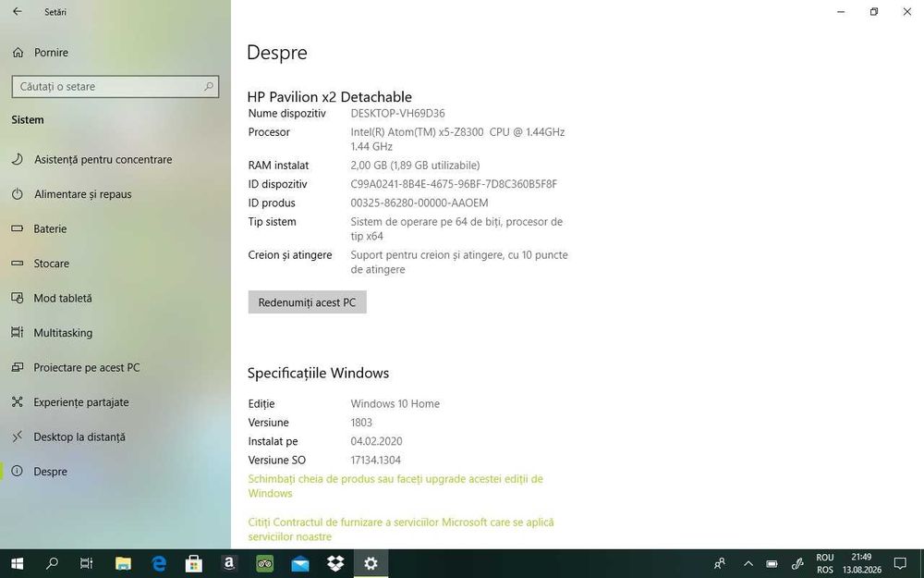Click the ID dispozitiv value C99A0241
The height and width of the screenshot is (578, 924).
454,184
